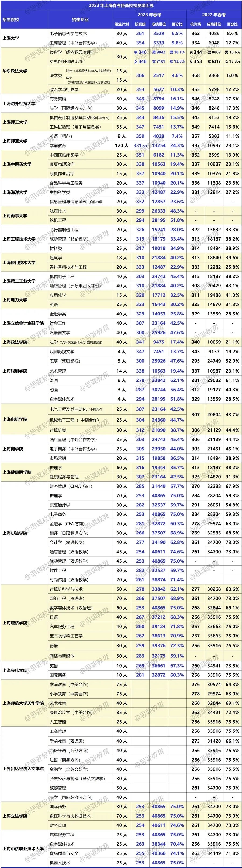Click the 招生院校 column header
Image resolution: width=242 pixels, height=868 pixels.
[11, 20]
